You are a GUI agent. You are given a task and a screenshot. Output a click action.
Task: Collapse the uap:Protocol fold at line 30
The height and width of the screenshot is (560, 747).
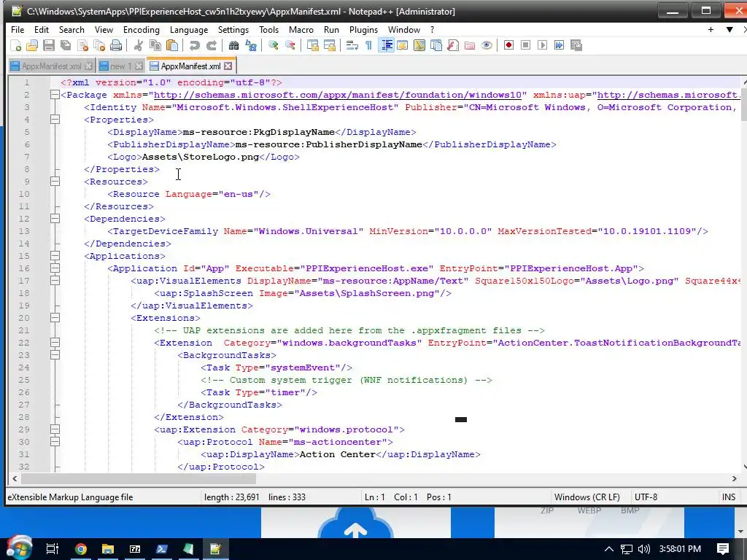click(55, 441)
